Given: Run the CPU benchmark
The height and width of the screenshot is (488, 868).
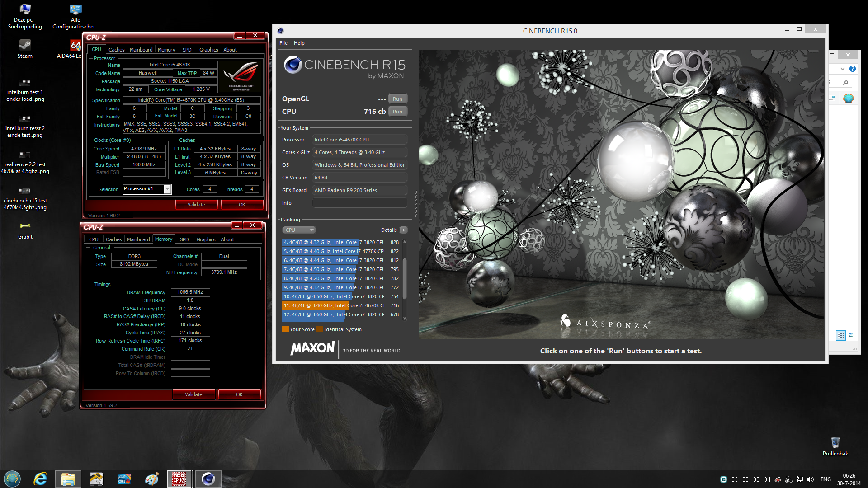Looking at the screenshot, I should click(398, 112).
